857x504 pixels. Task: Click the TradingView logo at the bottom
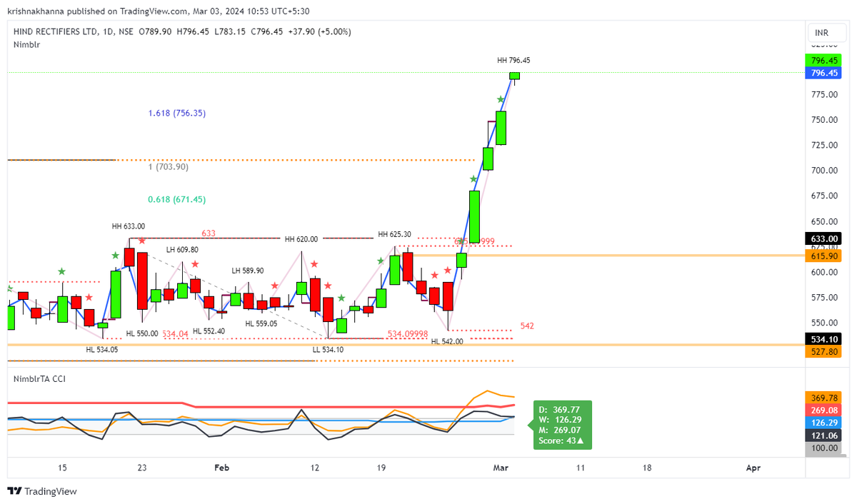[x=42, y=491]
